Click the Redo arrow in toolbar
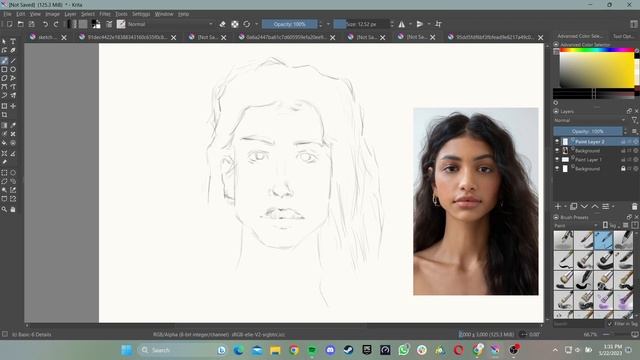 [x=56, y=24]
